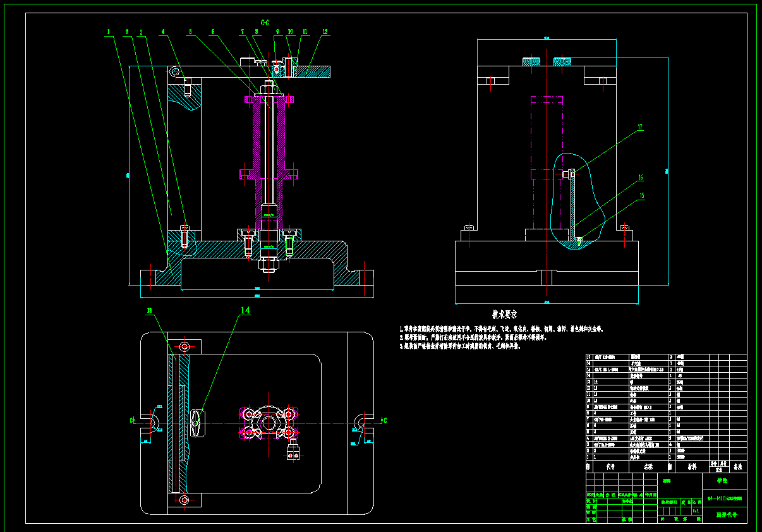Viewport: 762px width, 532px height.
Task: Click the 名称 column header in parts list
Action: pos(648,467)
